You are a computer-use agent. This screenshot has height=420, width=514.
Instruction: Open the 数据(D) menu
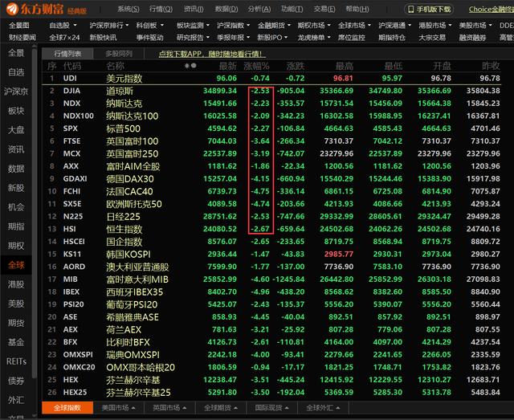tap(226, 9)
